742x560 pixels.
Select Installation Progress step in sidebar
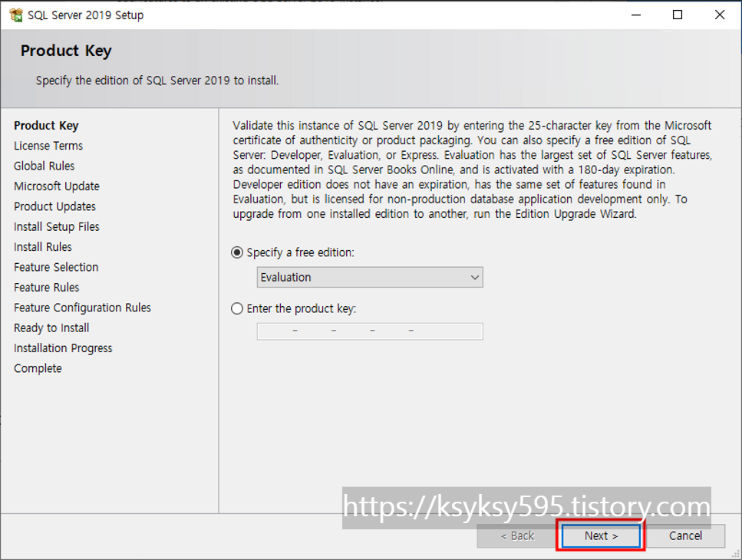click(x=63, y=348)
